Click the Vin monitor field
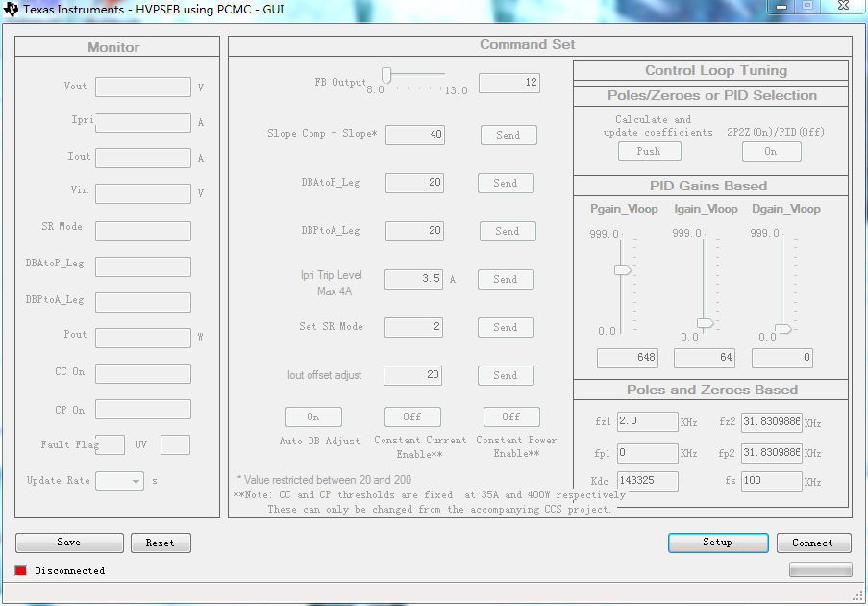Viewport: 868px width, 606px height. click(x=143, y=193)
